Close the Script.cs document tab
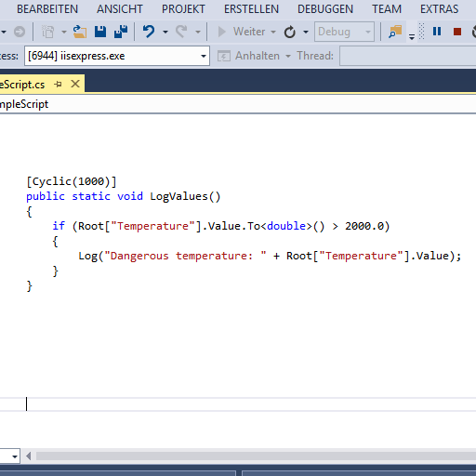The height and width of the screenshot is (476, 476). [75, 84]
